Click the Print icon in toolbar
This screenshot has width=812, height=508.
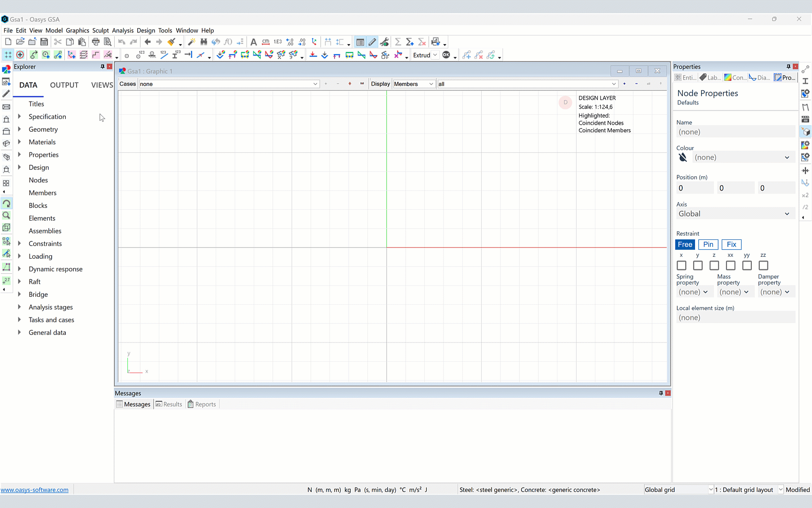pyautogui.click(x=95, y=42)
